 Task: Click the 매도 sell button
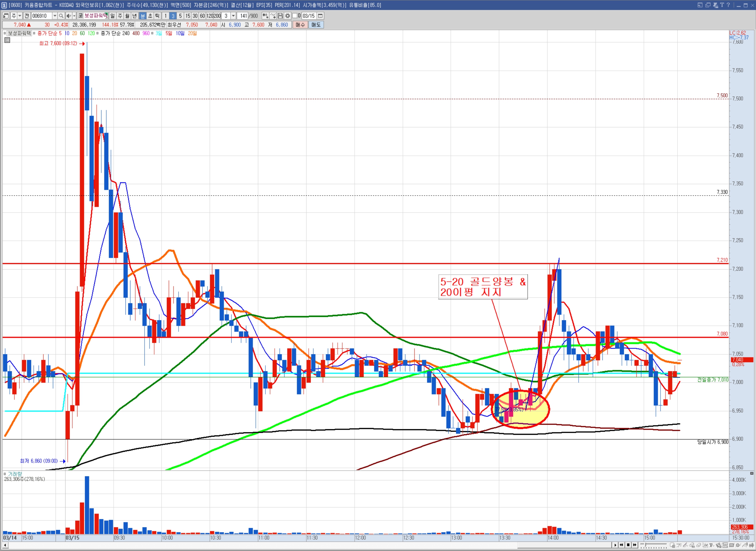tap(316, 25)
